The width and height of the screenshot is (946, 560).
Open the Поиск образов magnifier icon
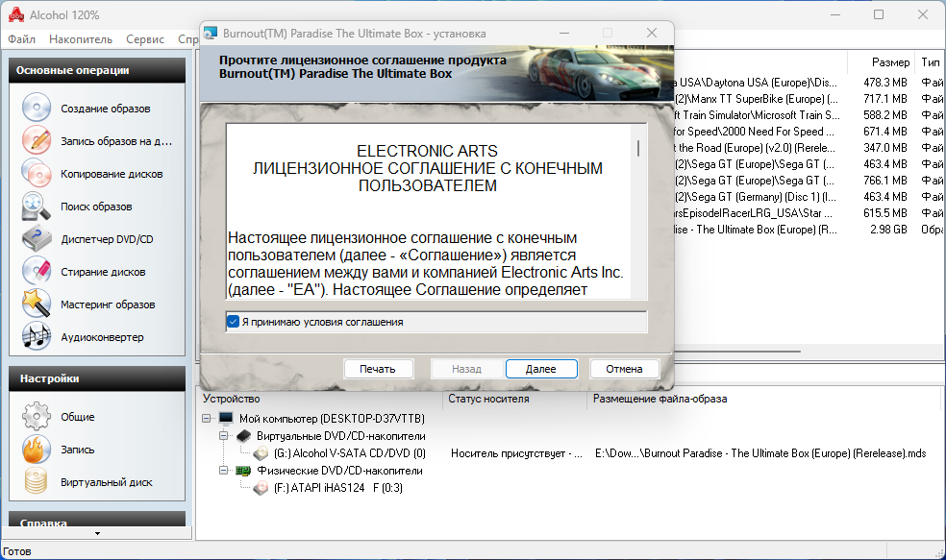[37, 207]
